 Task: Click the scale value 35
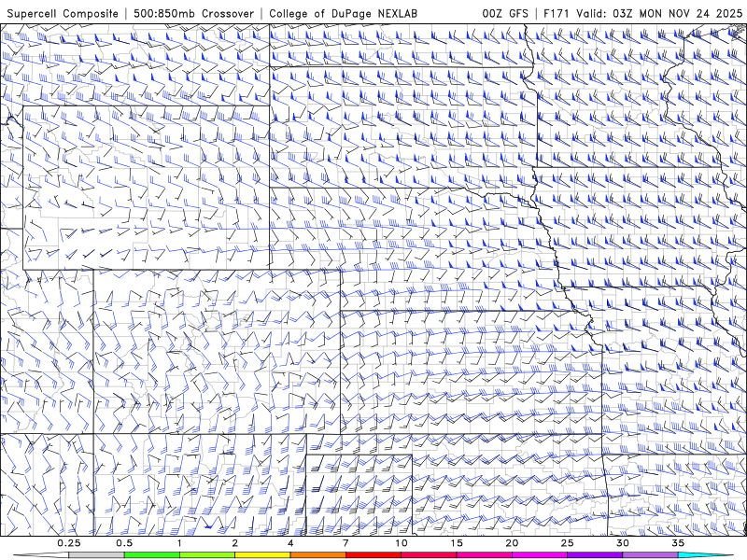pos(678,543)
